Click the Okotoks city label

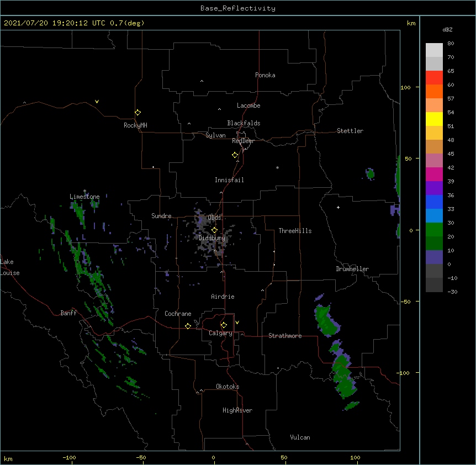point(228,387)
